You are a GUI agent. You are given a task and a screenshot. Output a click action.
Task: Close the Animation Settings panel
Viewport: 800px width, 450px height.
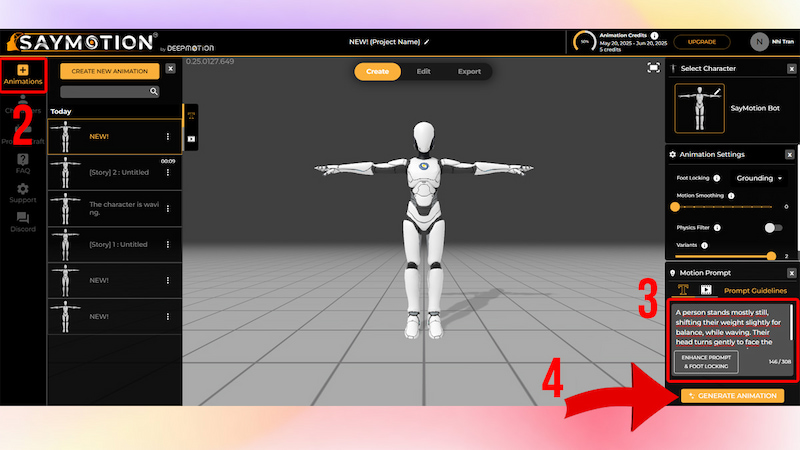790,155
